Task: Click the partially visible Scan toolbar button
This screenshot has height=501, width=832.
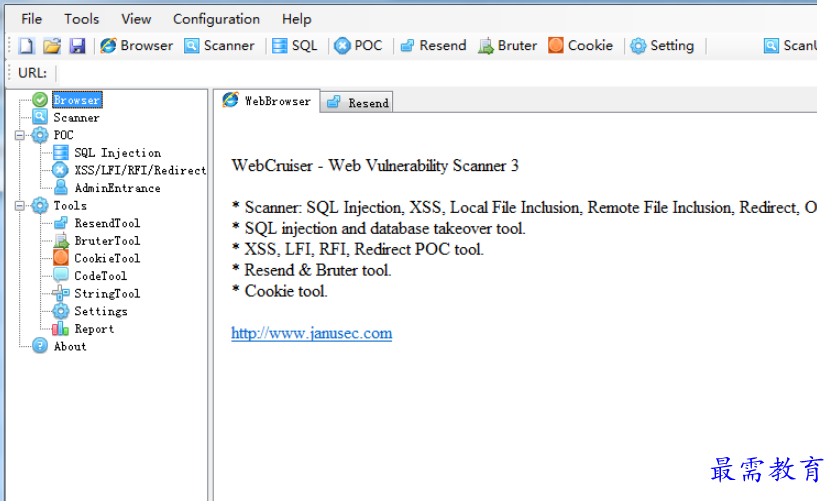Action: (790, 46)
